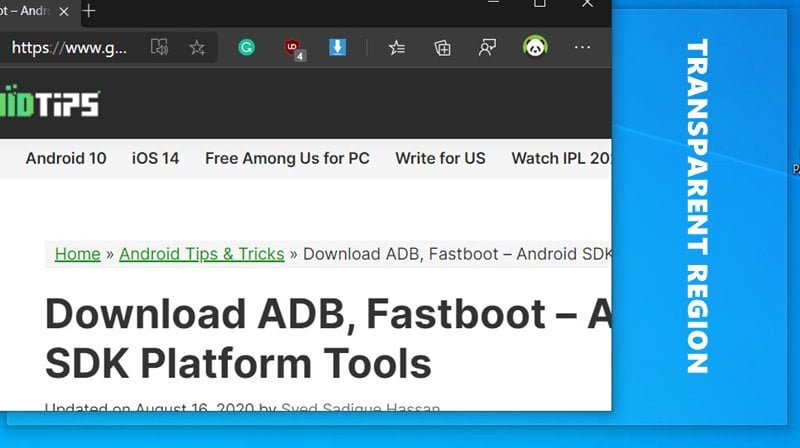Go to Home breadcrumb link
This screenshot has height=448, width=800.
[78, 254]
